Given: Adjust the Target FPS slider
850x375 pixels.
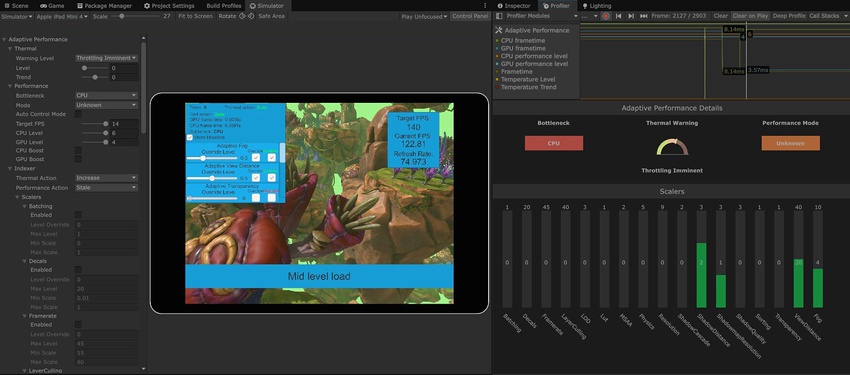Looking at the screenshot, I should point(95,124).
